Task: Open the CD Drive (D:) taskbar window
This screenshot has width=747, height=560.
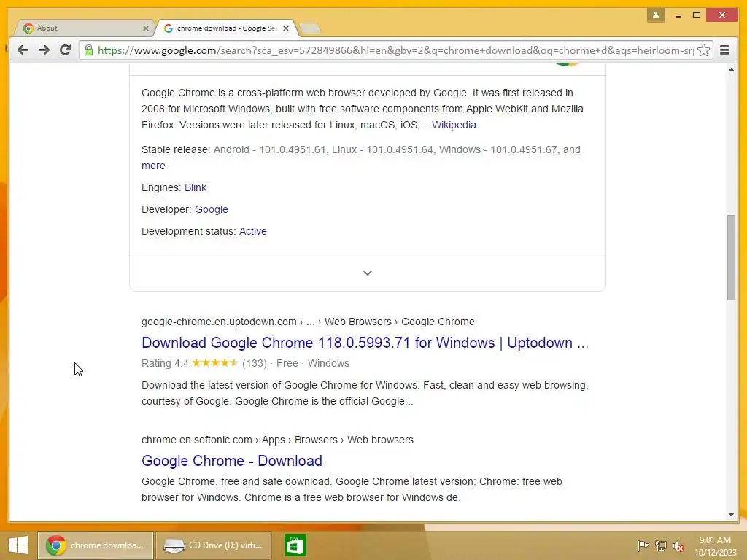Action: pyautogui.click(x=214, y=545)
